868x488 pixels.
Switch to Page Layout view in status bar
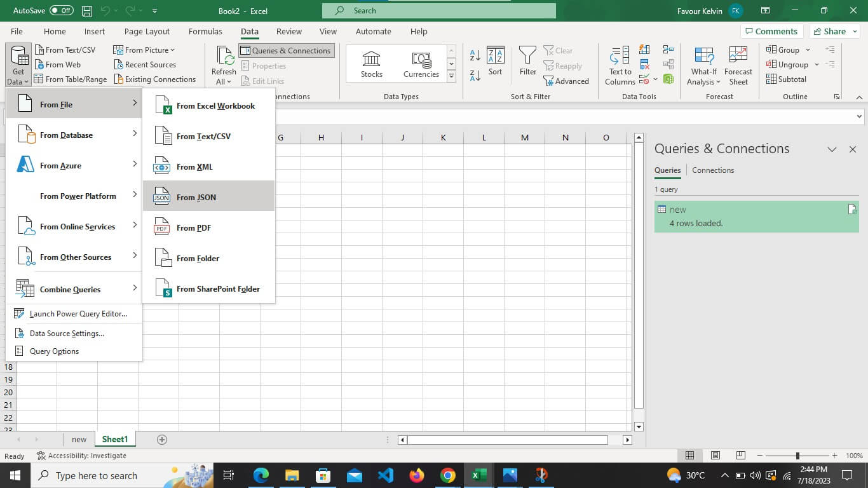click(715, 456)
